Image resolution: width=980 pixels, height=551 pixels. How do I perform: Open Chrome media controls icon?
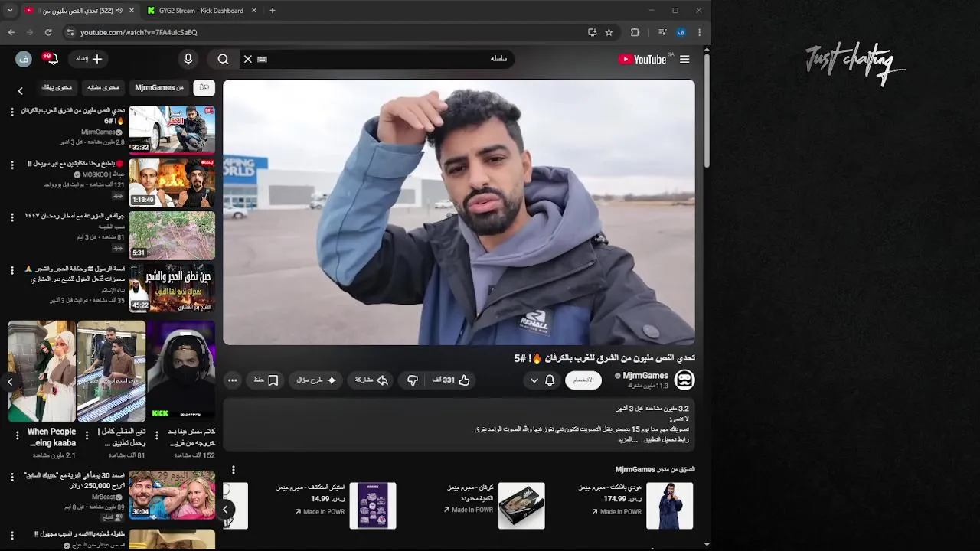662,32
